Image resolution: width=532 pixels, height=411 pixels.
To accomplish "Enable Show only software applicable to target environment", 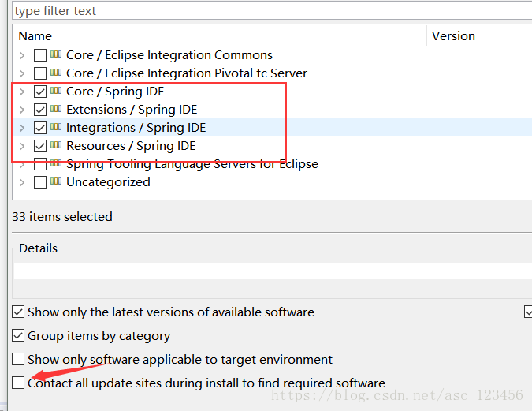I will coord(18,359).
